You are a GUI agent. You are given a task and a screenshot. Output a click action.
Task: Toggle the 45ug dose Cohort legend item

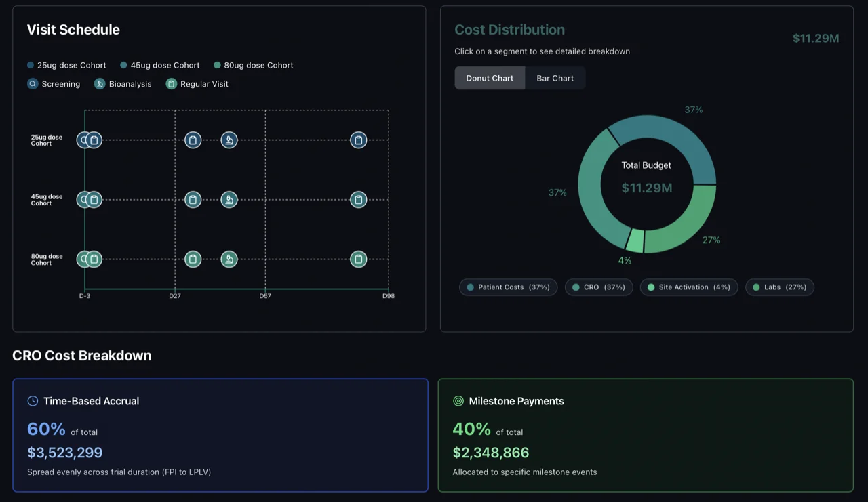(159, 65)
